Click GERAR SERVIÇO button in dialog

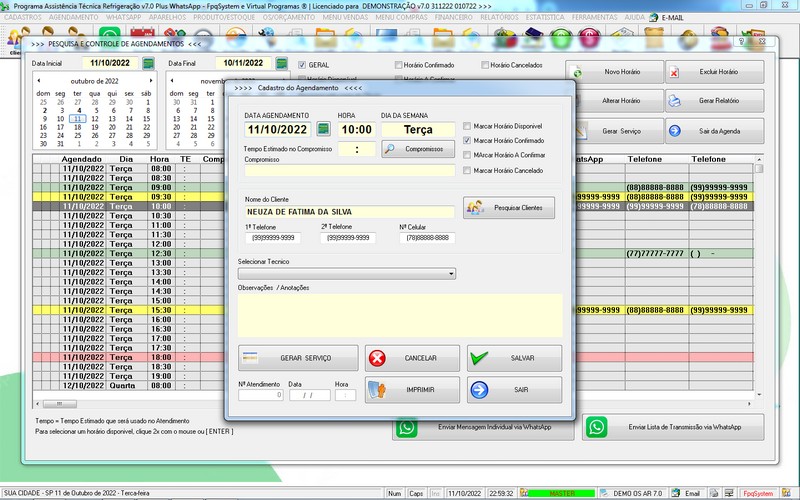coord(298,358)
